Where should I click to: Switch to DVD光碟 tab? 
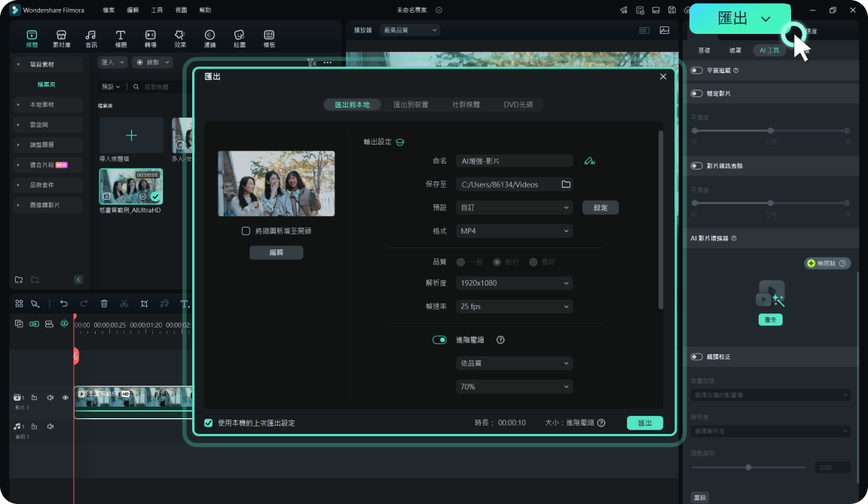[518, 105]
